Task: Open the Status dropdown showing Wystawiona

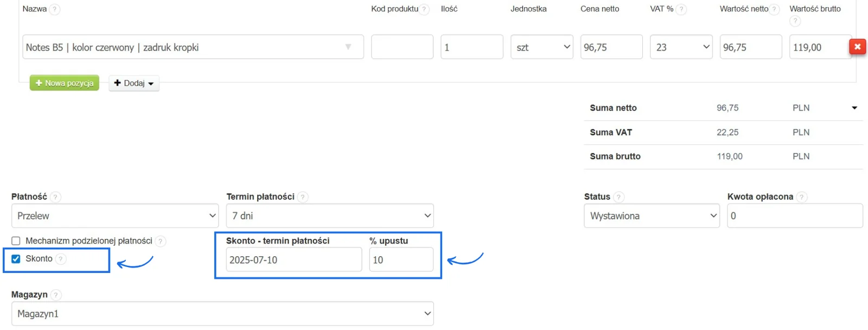Action: point(652,216)
